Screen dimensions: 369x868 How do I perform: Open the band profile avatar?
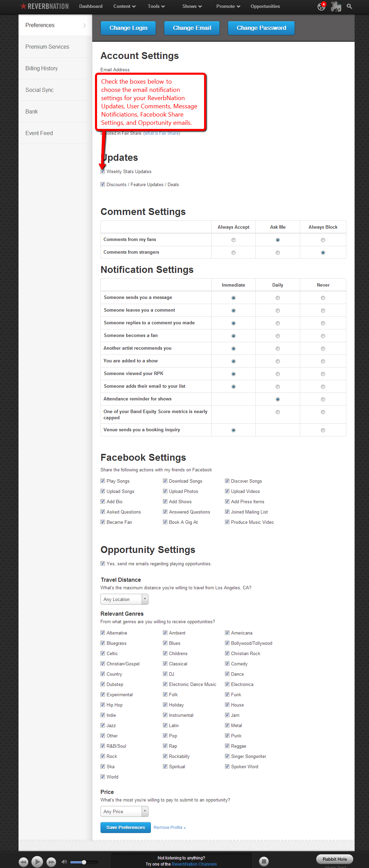pos(336,7)
